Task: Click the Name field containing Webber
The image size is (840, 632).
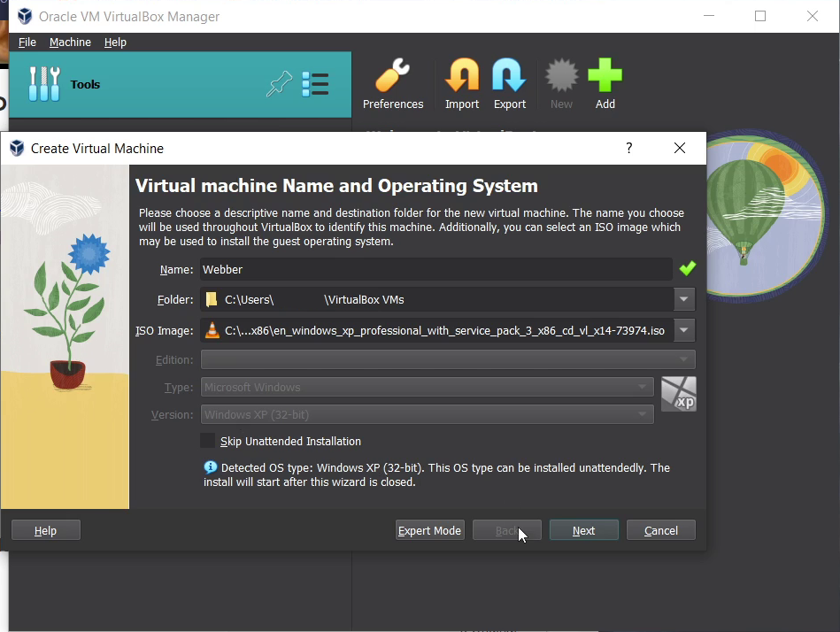Action: point(434,269)
